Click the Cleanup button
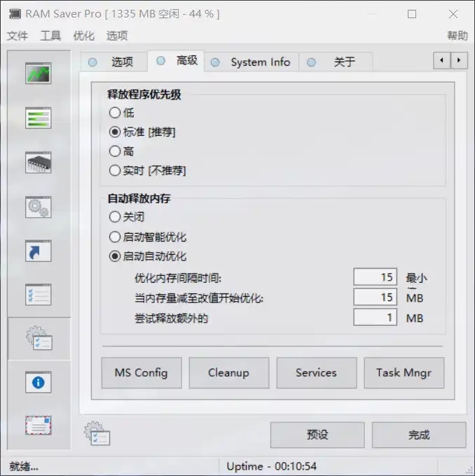475x476 pixels. [229, 373]
